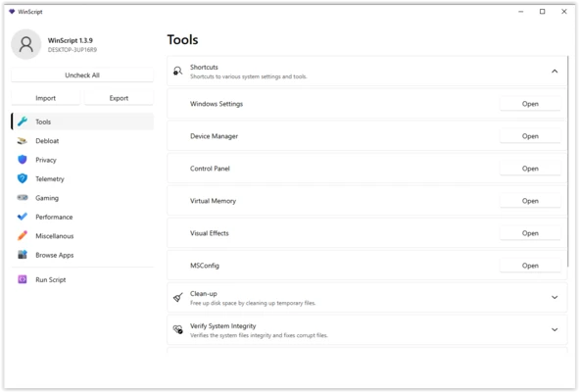
Task: Collapse the Shortcuts section chevron
Action: [x=555, y=71]
